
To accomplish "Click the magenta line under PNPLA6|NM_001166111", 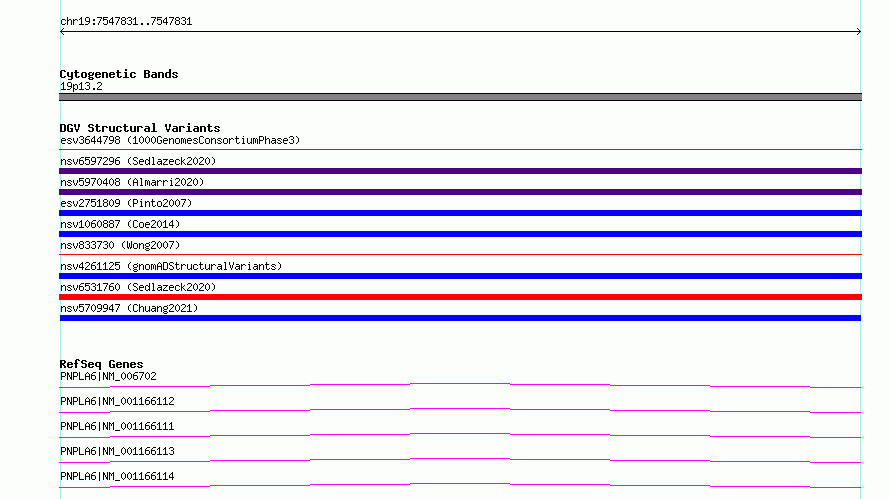I will (x=460, y=435).
